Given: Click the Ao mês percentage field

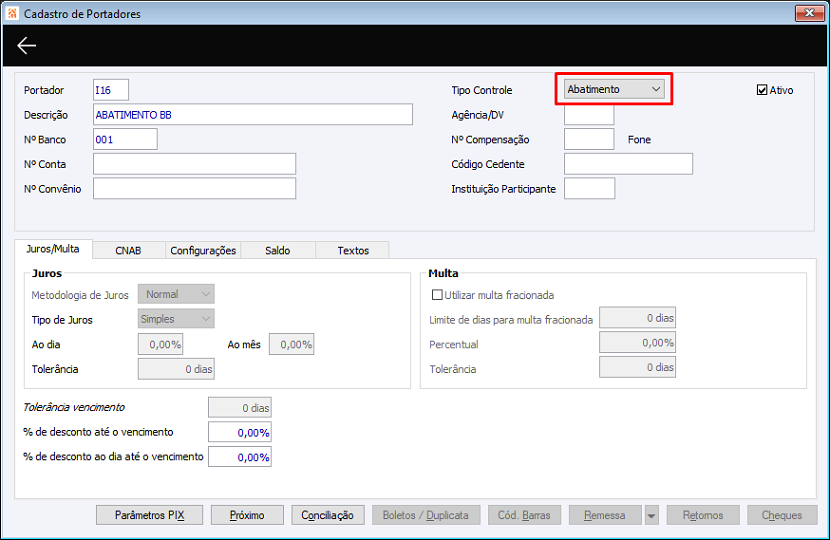Looking at the screenshot, I should [292, 344].
